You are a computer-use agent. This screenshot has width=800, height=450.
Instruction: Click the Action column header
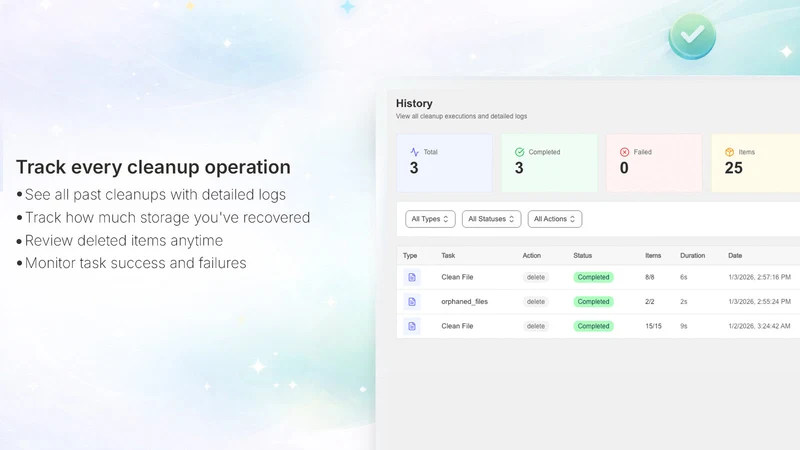532,256
